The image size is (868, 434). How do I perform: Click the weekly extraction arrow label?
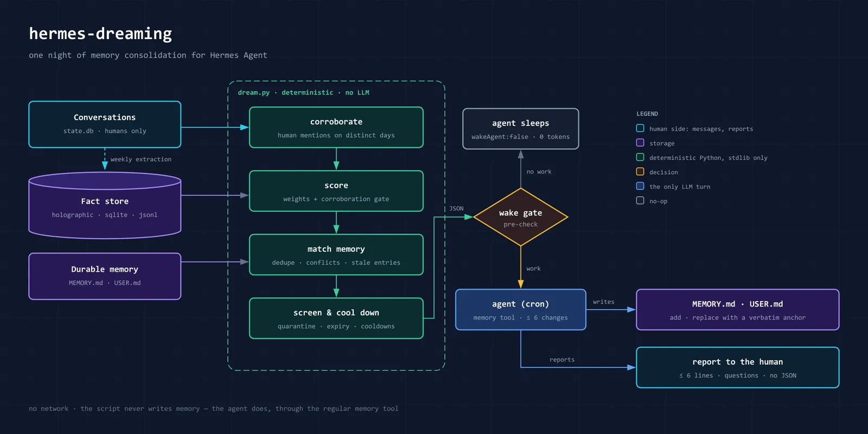point(141,159)
